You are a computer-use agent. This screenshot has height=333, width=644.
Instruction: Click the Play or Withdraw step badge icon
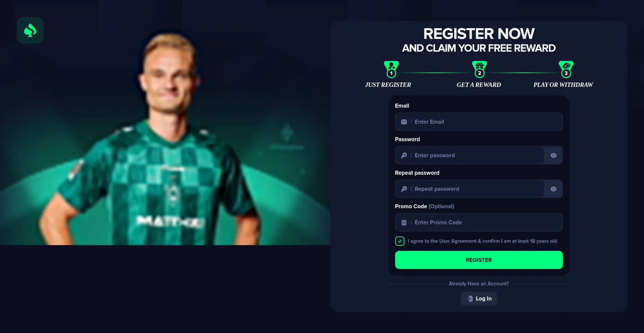pos(566,69)
